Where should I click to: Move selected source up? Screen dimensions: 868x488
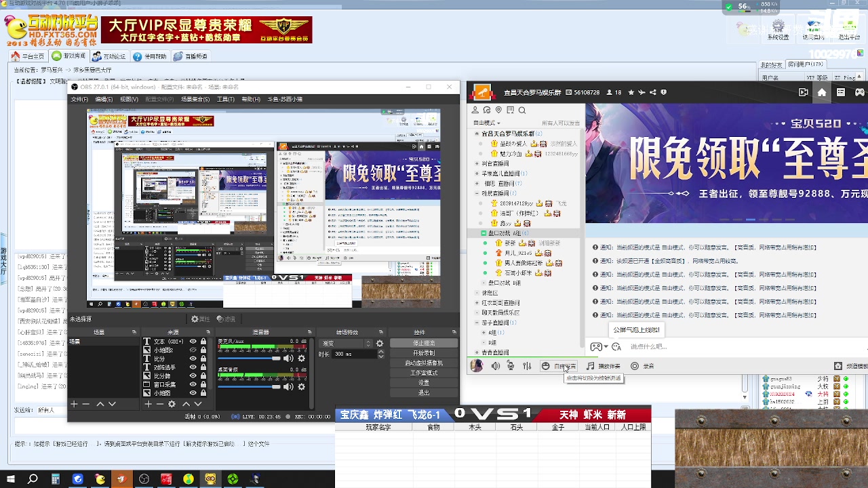tap(186, 404)
